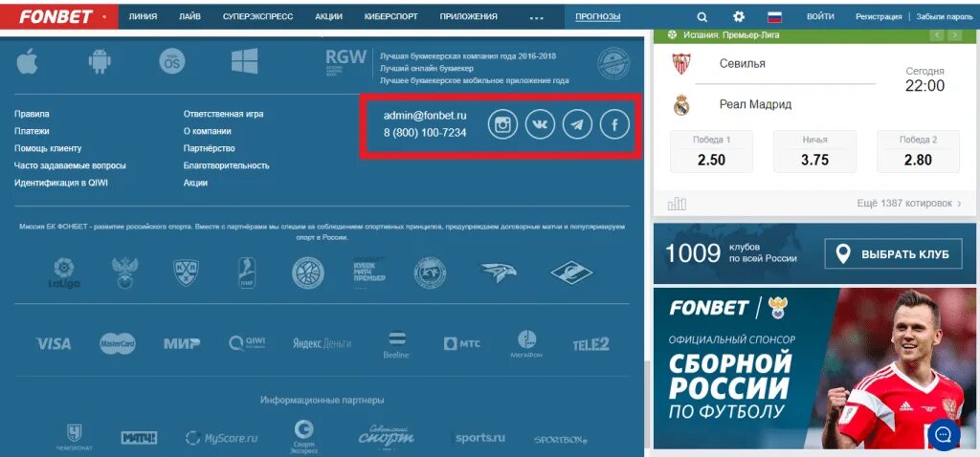Click the ВЫБРАТЬ КЛУБ button
The height and width of the screenshot is (457, 980).
click(893, 254)
